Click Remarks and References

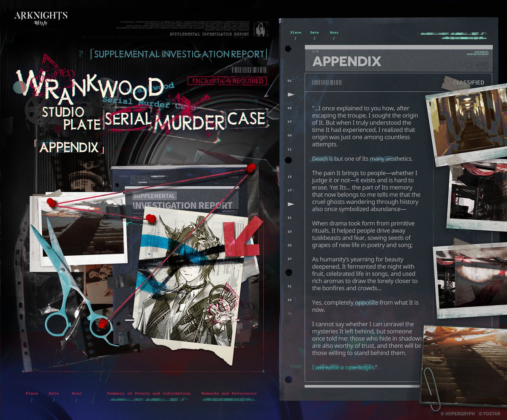click(x=229, y=393)
